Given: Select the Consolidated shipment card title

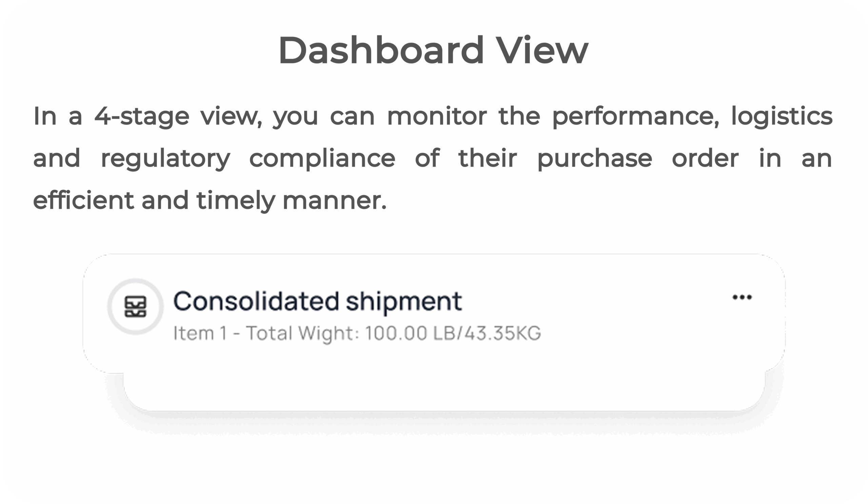Looking at the screenshot, I should click(x=317, y=301).
